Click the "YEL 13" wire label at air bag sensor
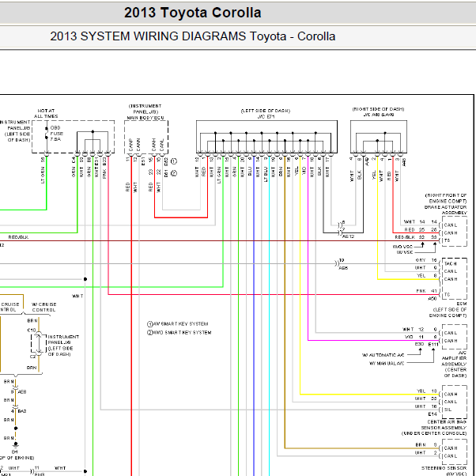476x476 pixels. click(426, 391)
